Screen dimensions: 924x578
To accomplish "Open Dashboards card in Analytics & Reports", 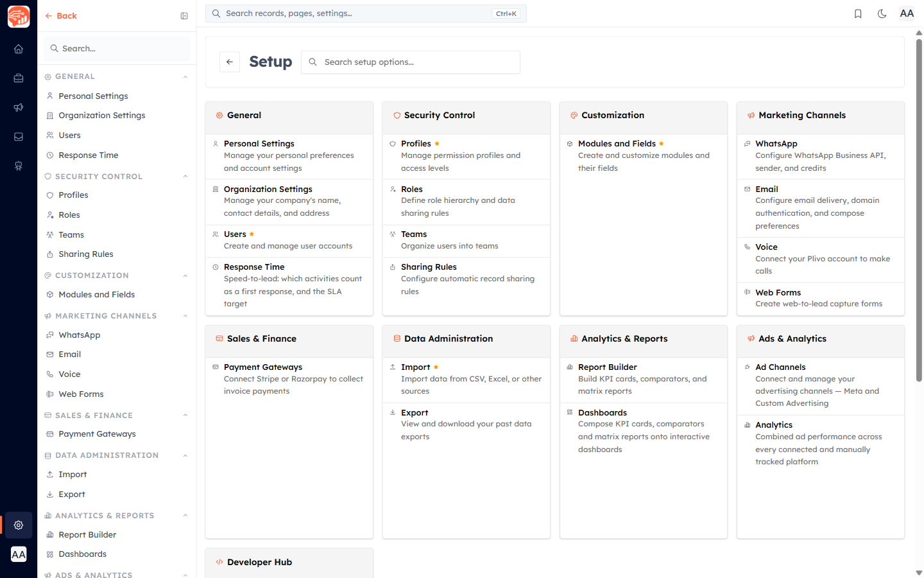I will click(644, 431).
